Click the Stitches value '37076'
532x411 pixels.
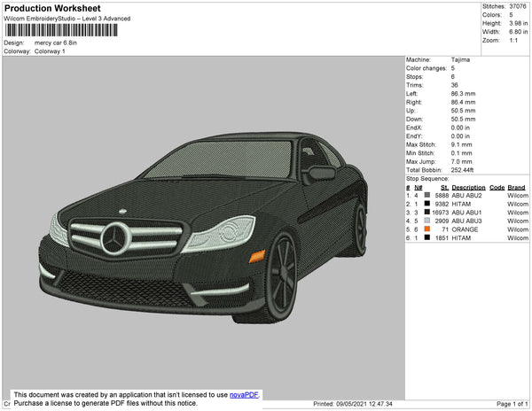coord(518,6)
